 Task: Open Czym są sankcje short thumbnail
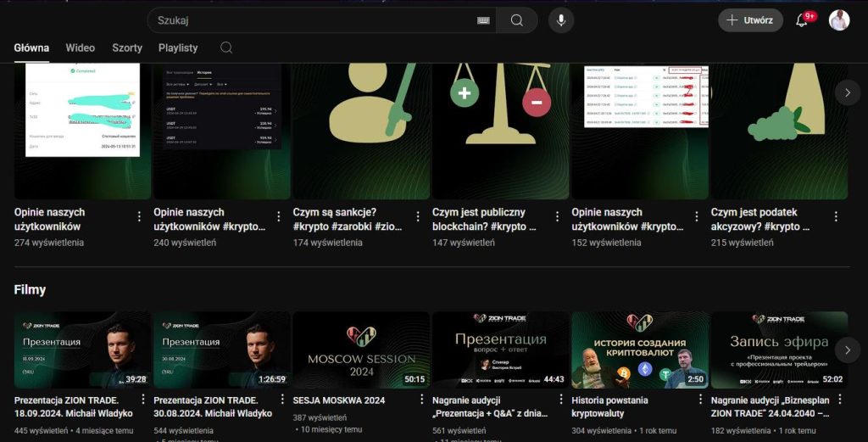coord(361,131)
